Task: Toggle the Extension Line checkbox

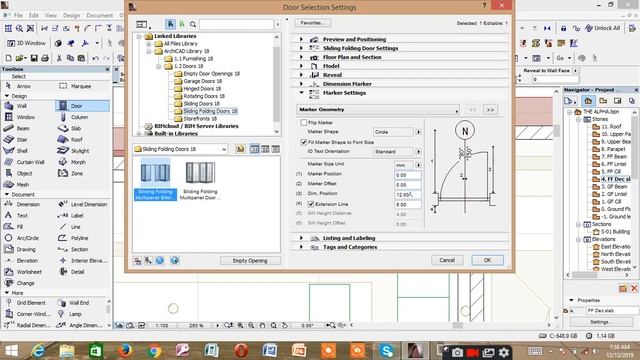Action: point(311,204)
